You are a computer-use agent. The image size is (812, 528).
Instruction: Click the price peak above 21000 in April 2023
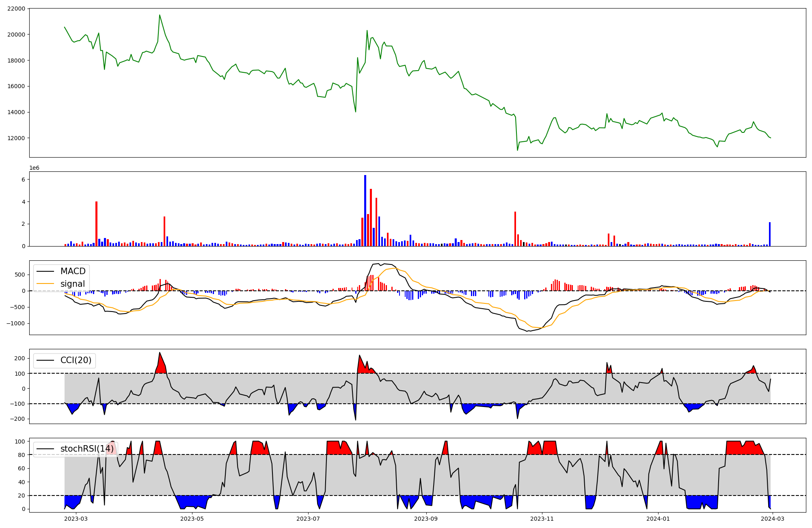(x=160, y=15)
